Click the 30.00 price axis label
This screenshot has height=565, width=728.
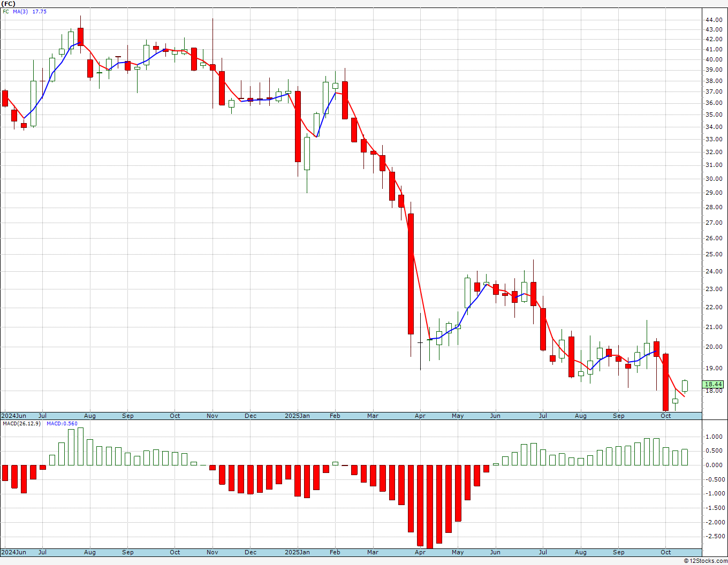[714, 179]
